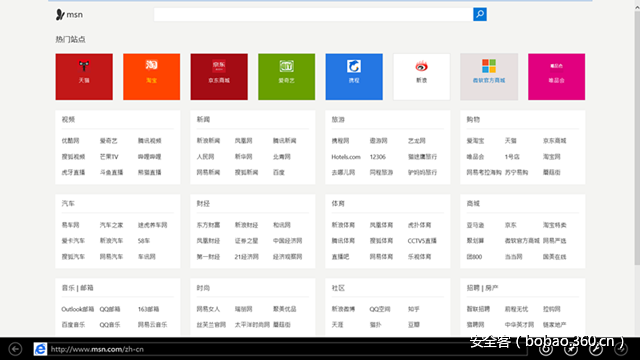
Task: Open the orange Taobao (淘宝) tile
Action: click(x=151, y=77)
